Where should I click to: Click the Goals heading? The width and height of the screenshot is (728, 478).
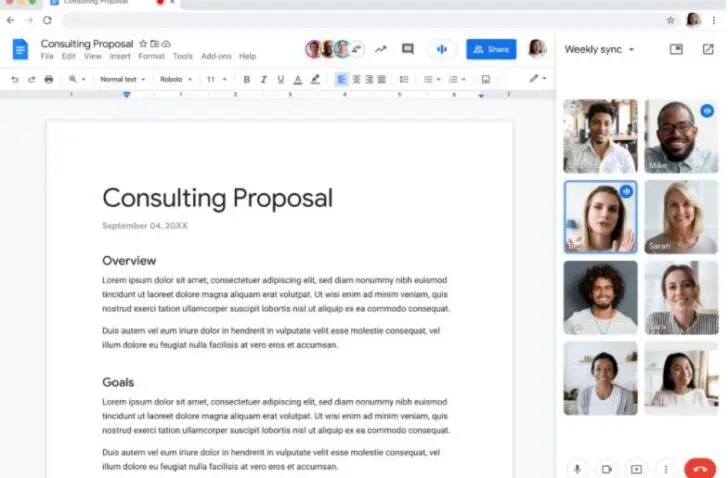pyautogui.click(x=118, y=382)
